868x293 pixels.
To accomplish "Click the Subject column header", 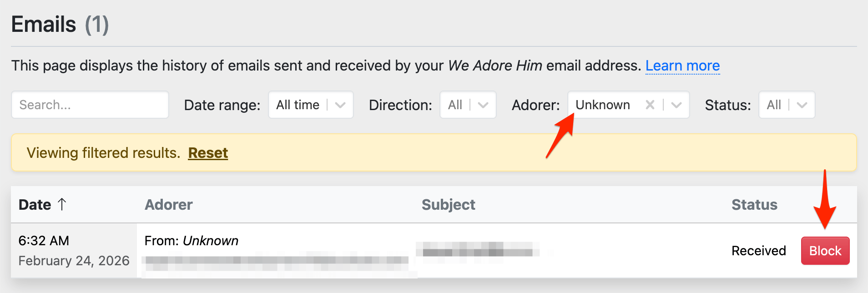I will coord(448,205).
